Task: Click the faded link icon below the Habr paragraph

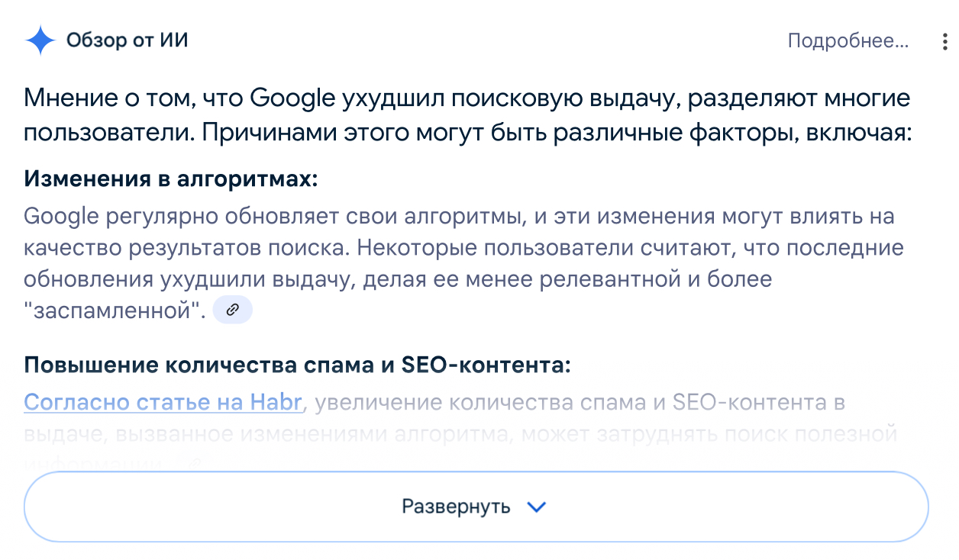Action: 195,462
